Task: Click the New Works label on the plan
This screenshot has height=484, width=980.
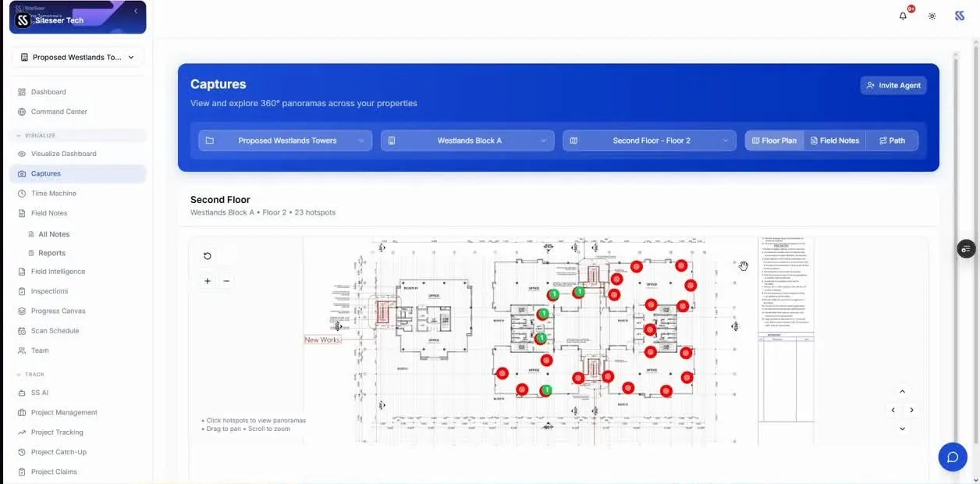Action: tap(323, 340)
